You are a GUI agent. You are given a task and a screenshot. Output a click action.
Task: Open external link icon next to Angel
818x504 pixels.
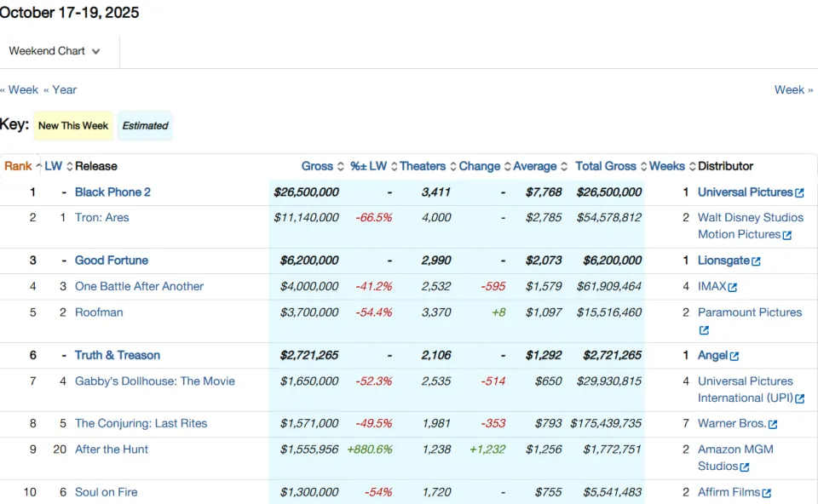pyautogui.click(x=734, y=356)
